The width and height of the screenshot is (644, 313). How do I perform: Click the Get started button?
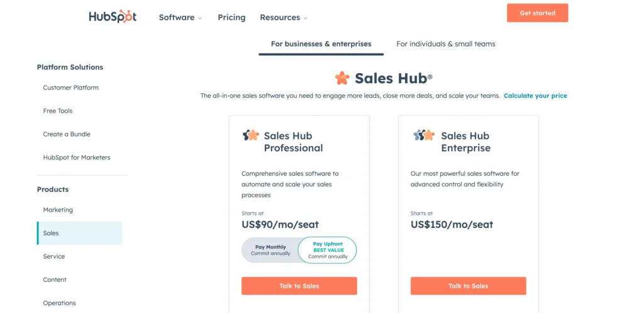[x=537, y=13]
